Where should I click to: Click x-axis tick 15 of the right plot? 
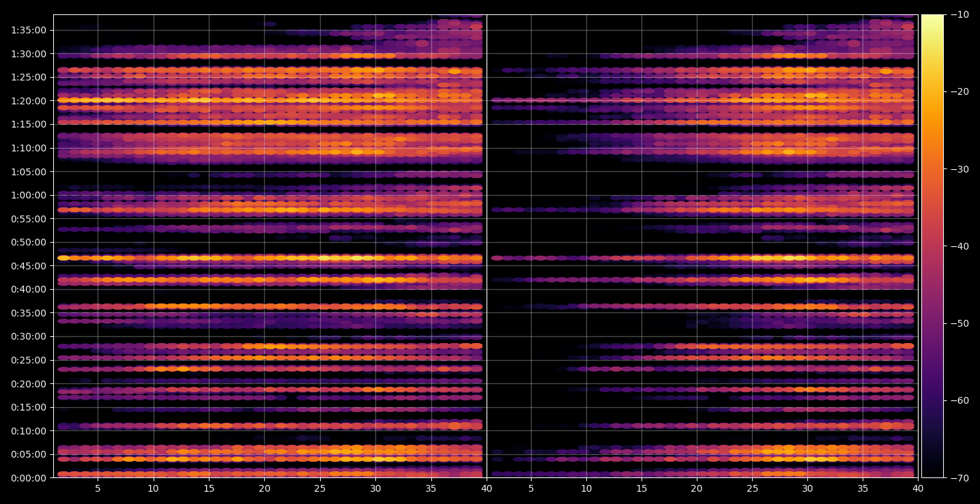(642, 488)
